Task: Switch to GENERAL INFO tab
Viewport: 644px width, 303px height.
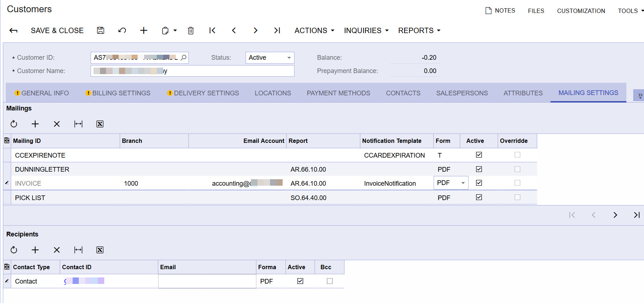Action: coord(42,93)
